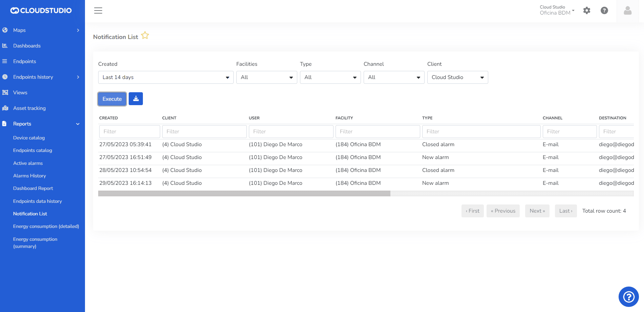Focus the User column filter field
The image size is (644, 312).
pos(291,132)
